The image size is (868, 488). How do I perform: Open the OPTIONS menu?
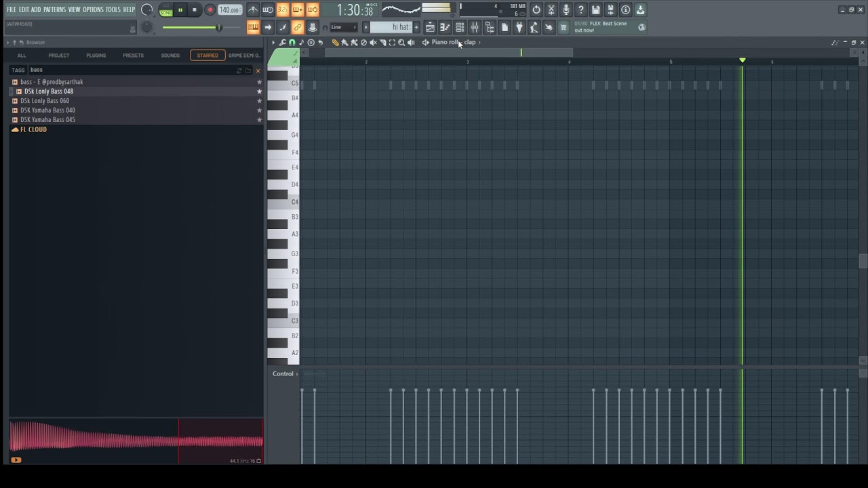click(x=93, y=9)
